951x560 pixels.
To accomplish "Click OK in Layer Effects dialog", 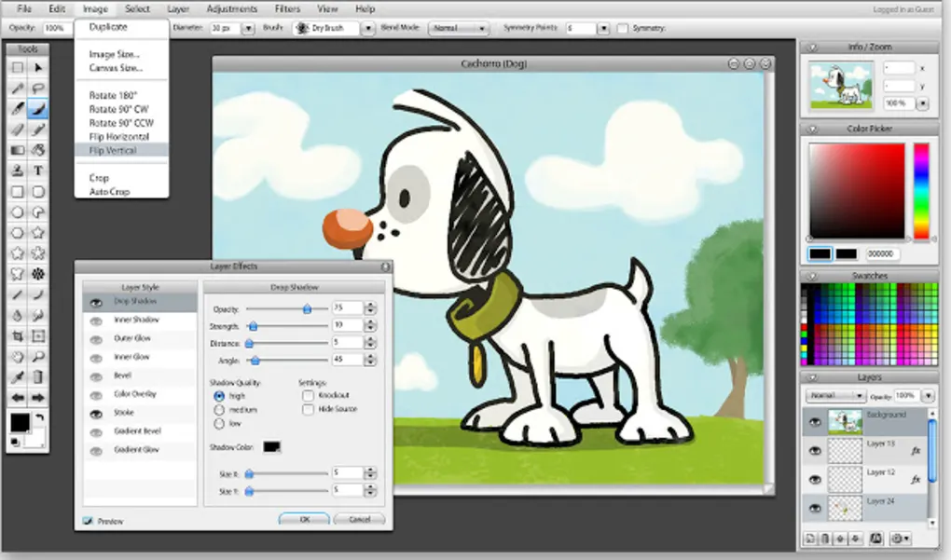I will pyautogui.click(x=305, y=519).
